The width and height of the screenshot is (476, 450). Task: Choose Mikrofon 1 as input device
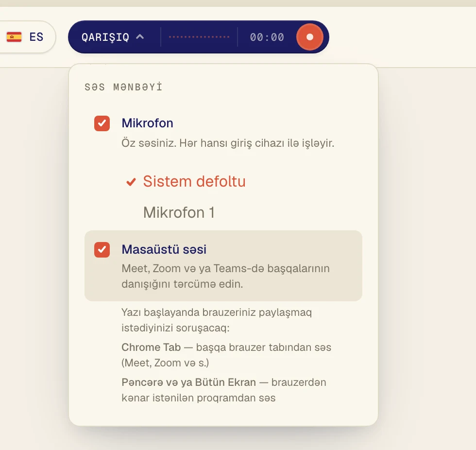[179, 212]
